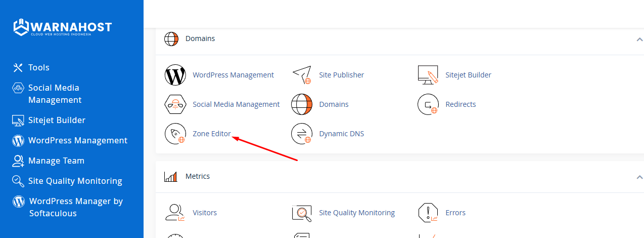Select the Social Media Management hexagon icon

175,104
